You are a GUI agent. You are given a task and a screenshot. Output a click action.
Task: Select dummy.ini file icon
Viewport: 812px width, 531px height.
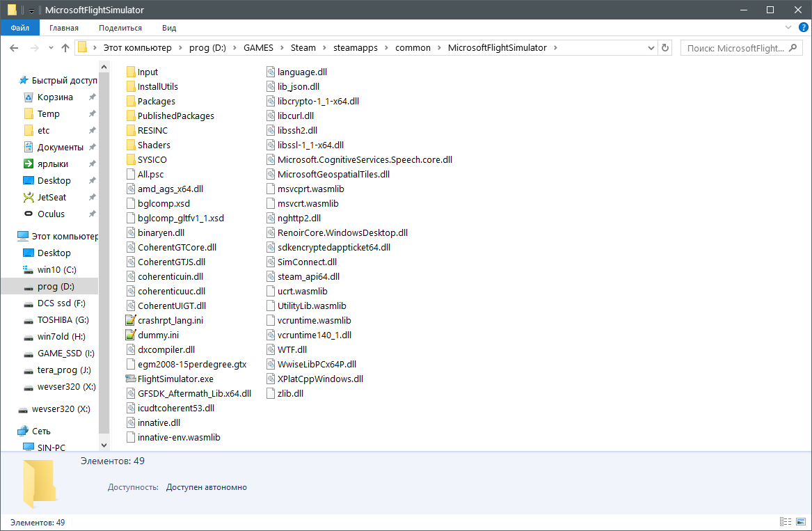[x=131, y=335]
